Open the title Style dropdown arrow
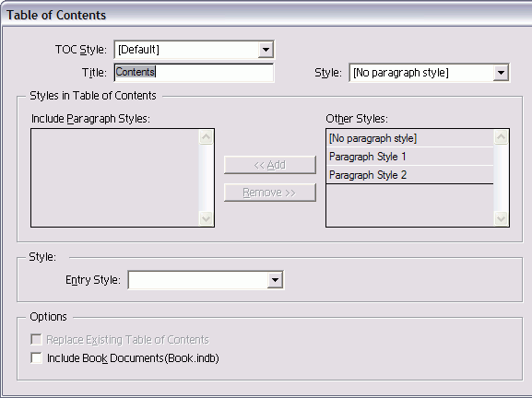 (x=501, y=73)
